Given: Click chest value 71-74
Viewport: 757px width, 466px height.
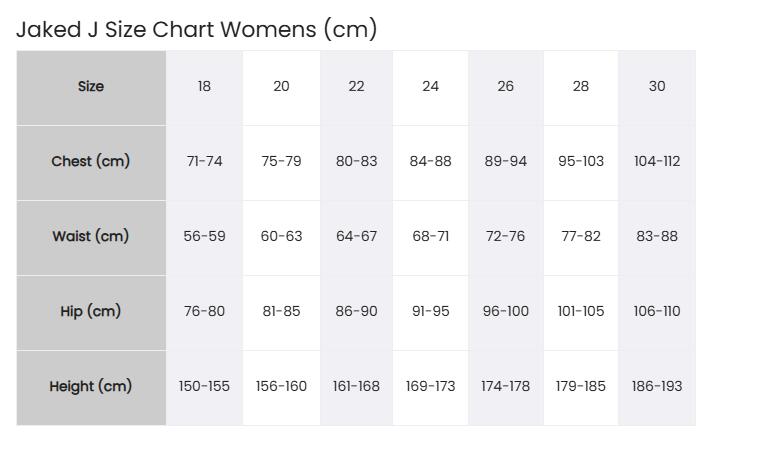Looking at the screenshot, I should (x=204, y=161).
